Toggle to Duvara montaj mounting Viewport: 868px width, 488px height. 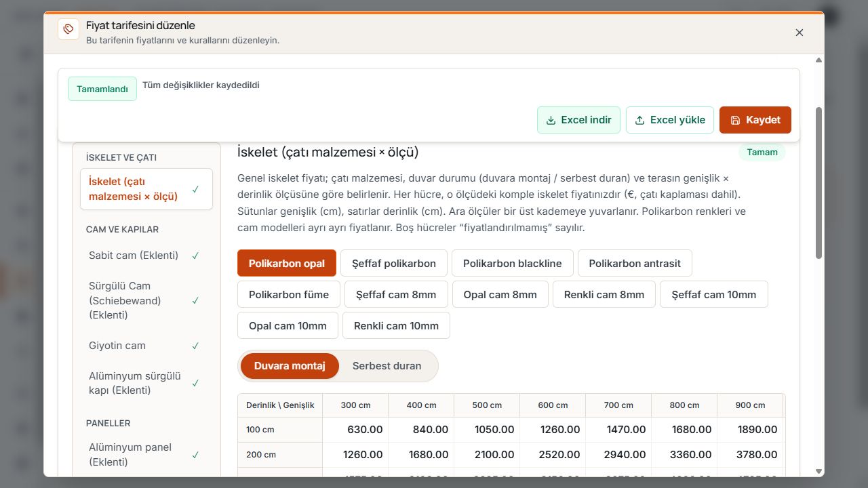290,366
